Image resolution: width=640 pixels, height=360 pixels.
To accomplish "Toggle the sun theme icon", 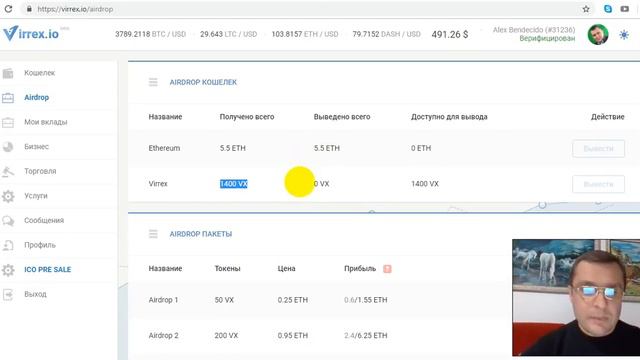I will coord(624,35).
